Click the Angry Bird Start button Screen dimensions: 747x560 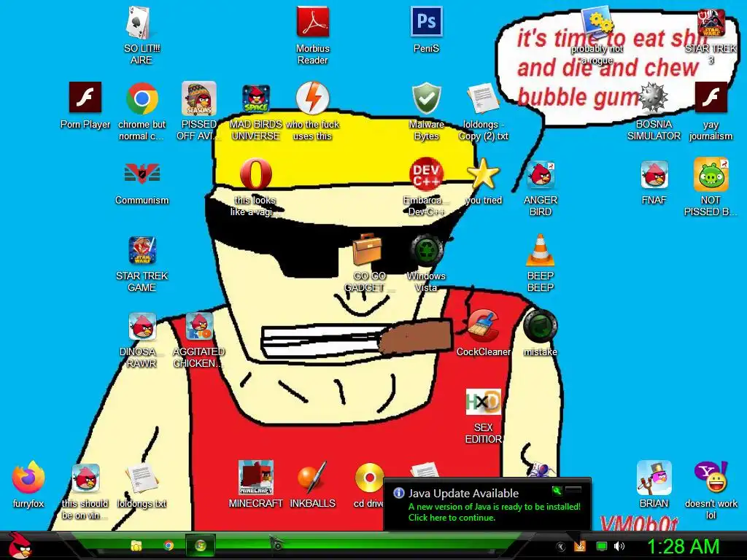[x=19, y=545]
